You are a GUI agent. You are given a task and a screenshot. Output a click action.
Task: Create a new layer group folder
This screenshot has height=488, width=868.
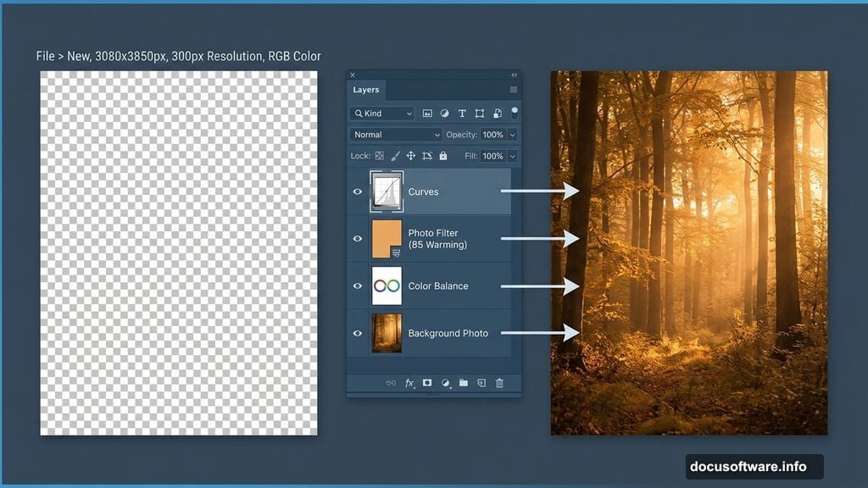point(464,383)
